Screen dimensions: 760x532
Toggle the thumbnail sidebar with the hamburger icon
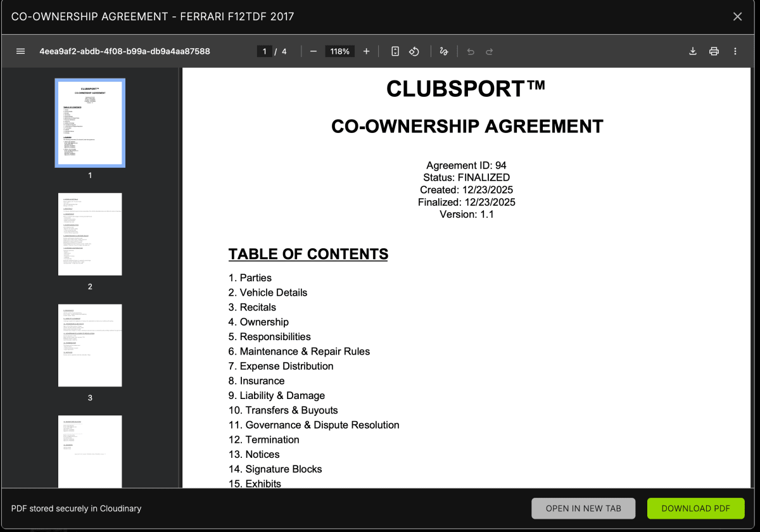coord(20,51)
